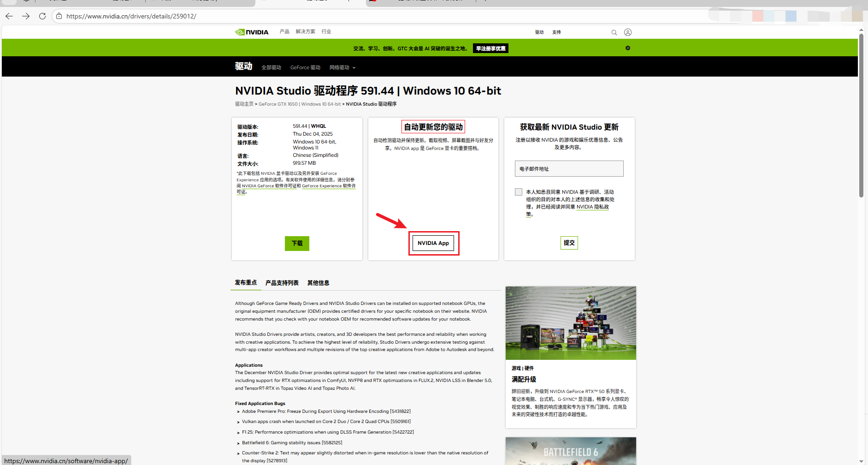Focus the 电子邮件地址 input field
The height and width of the screenshot is (465, 868).
(x=569, y=168)
